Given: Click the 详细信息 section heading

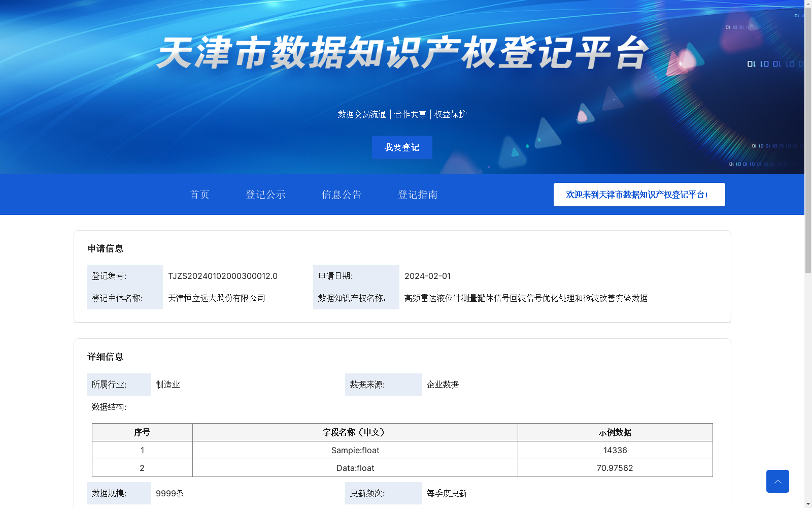Looking at the screenshot, I should click(106, 357).
